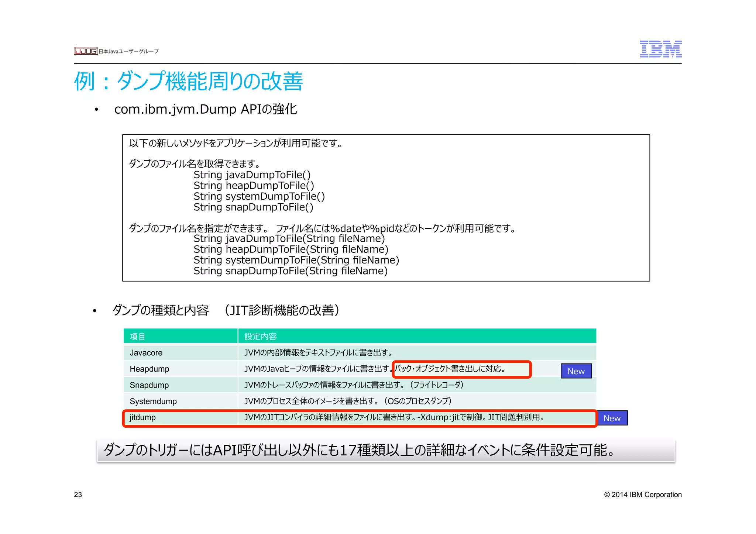The width and height of the screenshot is (756, 534).
Task: Select systemDumpToFile(String fileName) line
Action: coord(296,260)
